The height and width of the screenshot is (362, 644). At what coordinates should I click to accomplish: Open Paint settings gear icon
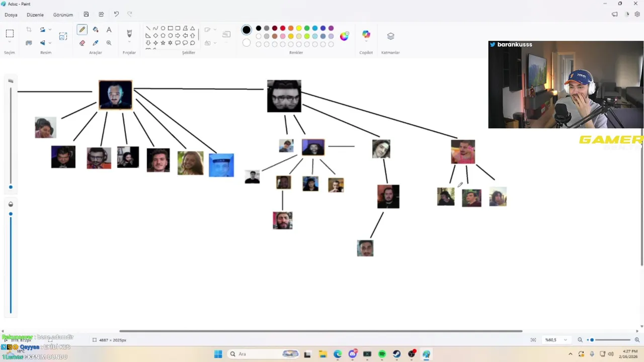637,15
